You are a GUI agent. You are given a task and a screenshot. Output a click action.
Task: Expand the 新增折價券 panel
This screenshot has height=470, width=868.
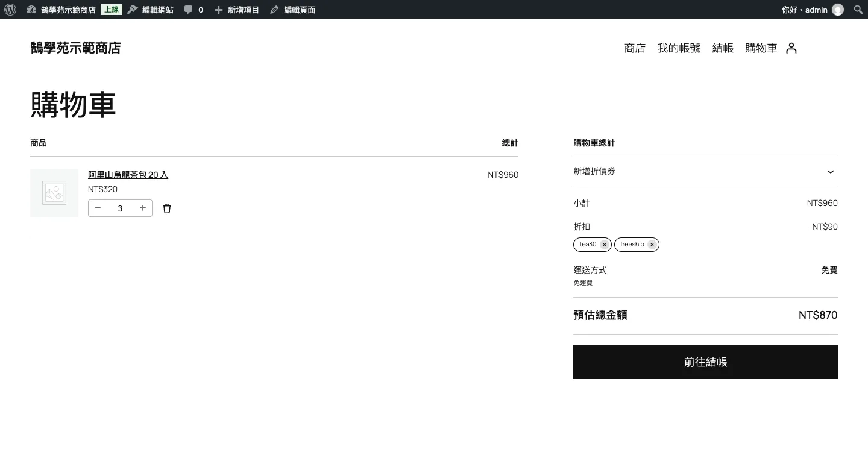click(705, 171)
